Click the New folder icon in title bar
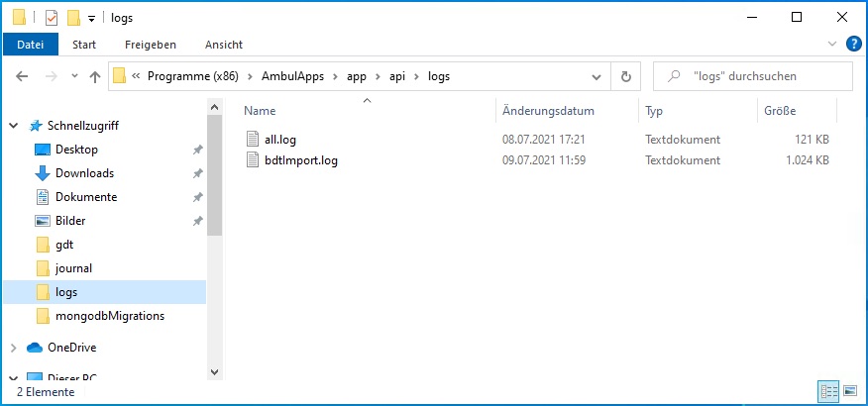Image resolution: width=868 pixels, height=406 pixels. click(x=73, y=18)
